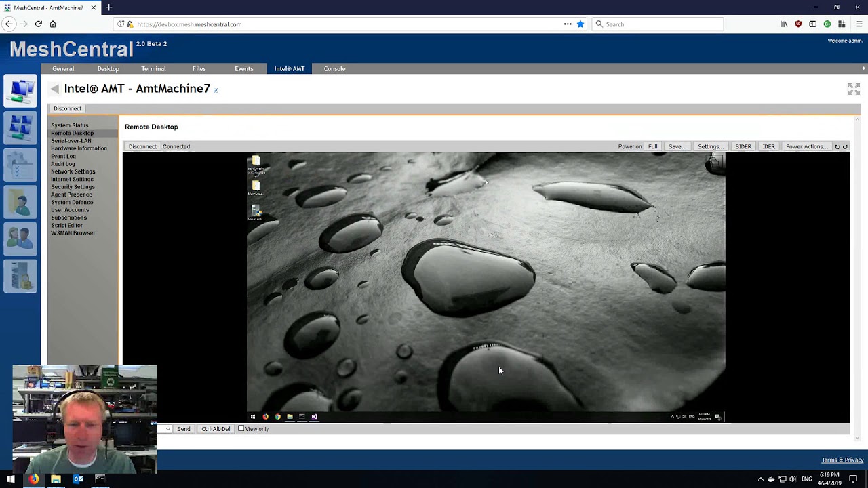Open Outlook from the Windows taskbar
Image resolution: width=868 pixels, height=488 pixels.
point(78,479)
